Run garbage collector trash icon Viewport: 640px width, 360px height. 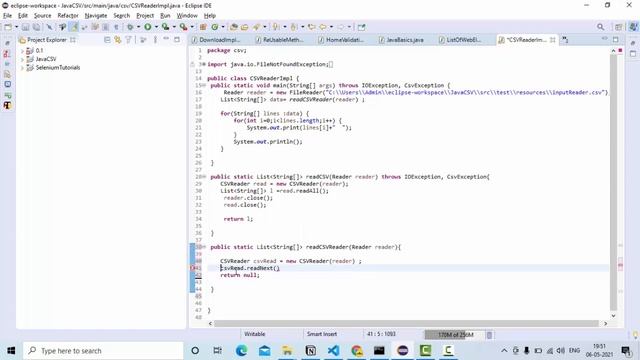coord(489,335)
